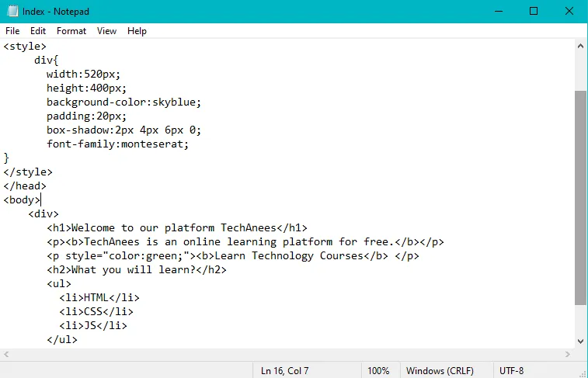Click the 100% zoom status entry
Screen dimensions: 588x378
click(x=378, y=371)
